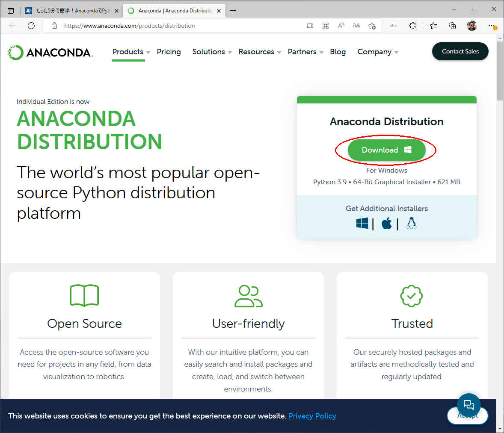This screenshot has width=504, height=433.
Task: Click the Apple macOS installer icon
Action: pyautogui.click(x=386, y=223)
